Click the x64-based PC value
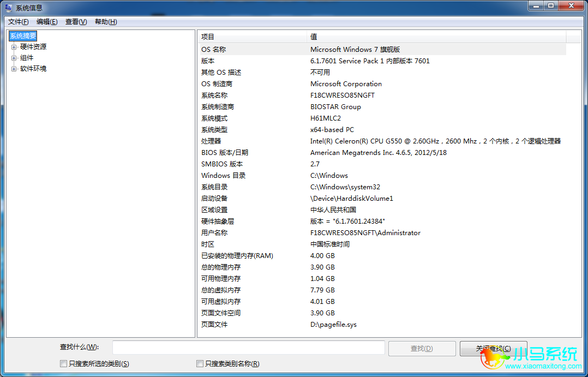This screenshot has height=377, width=588. tap(332, 130)
